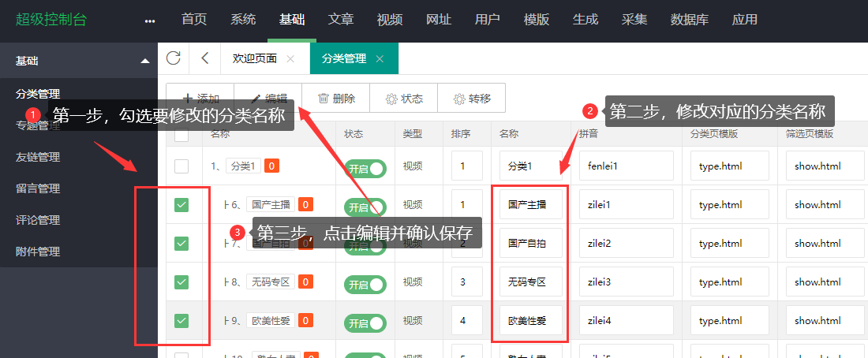The width and height of the screenshot is (868, 358).
Task: Click the zilei1 pinyin field
Action: [627, 205]
